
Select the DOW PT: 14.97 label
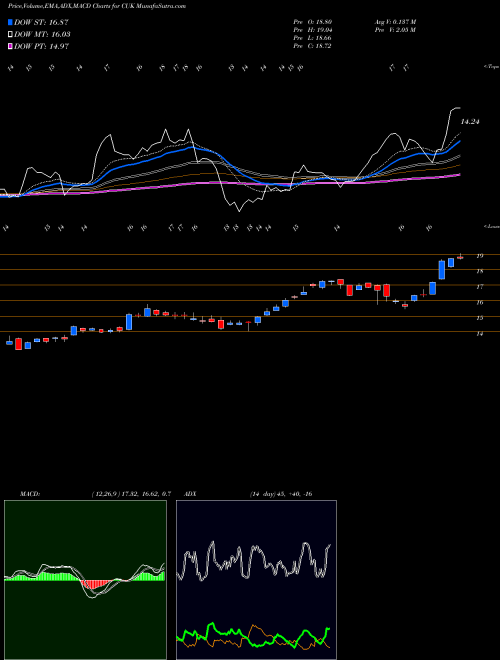(41, 46)
